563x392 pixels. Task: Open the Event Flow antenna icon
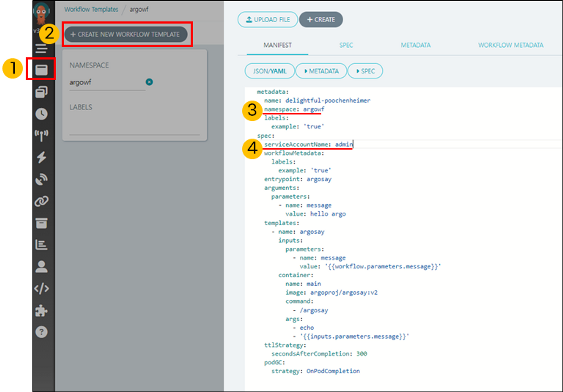point(41,135)
